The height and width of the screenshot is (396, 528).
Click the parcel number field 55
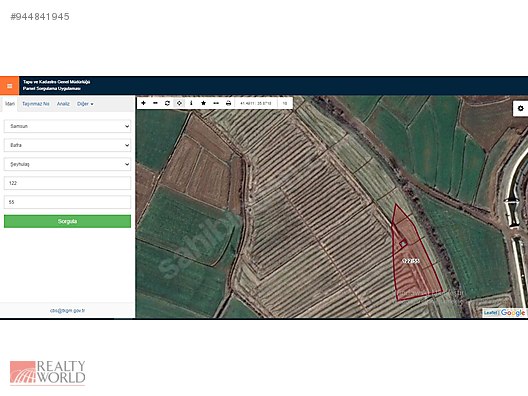click(x=67, y=202)
